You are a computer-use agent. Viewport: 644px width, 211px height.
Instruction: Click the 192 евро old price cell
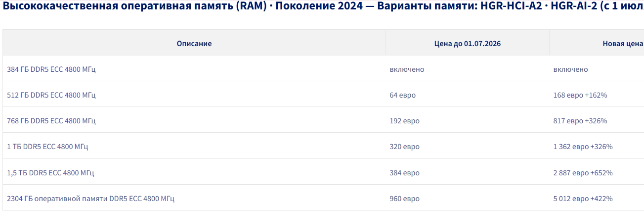coord(405,121)
